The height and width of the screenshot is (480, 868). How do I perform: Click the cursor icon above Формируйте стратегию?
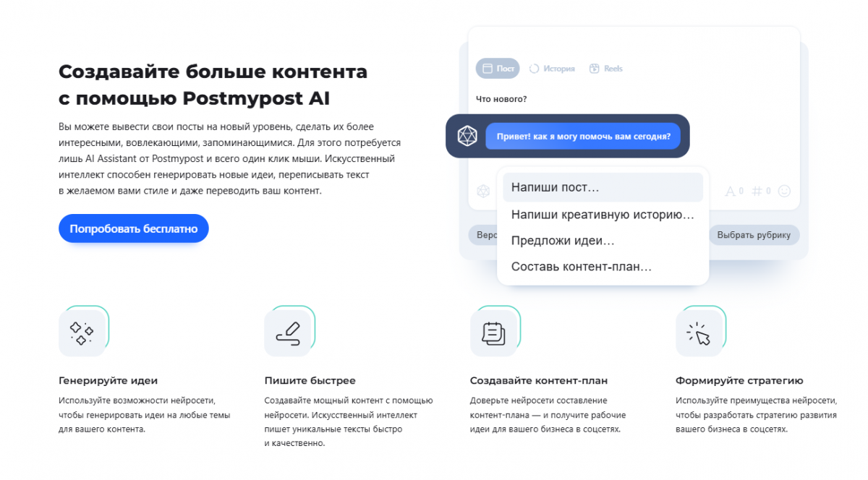pos(699,333)
